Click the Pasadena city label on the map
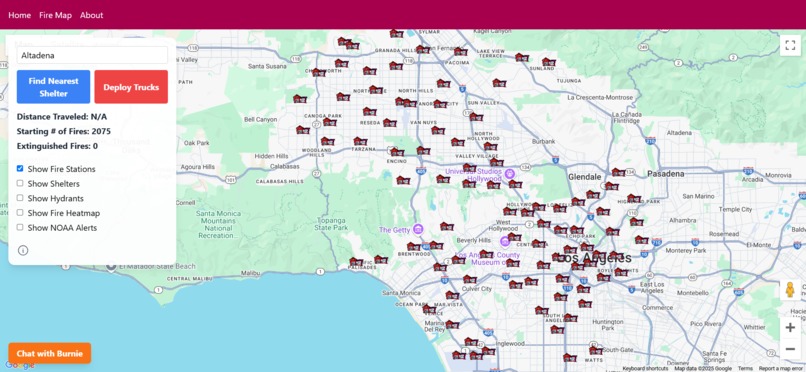The height and width of the screenshot is (372, 806). (665, 174)
